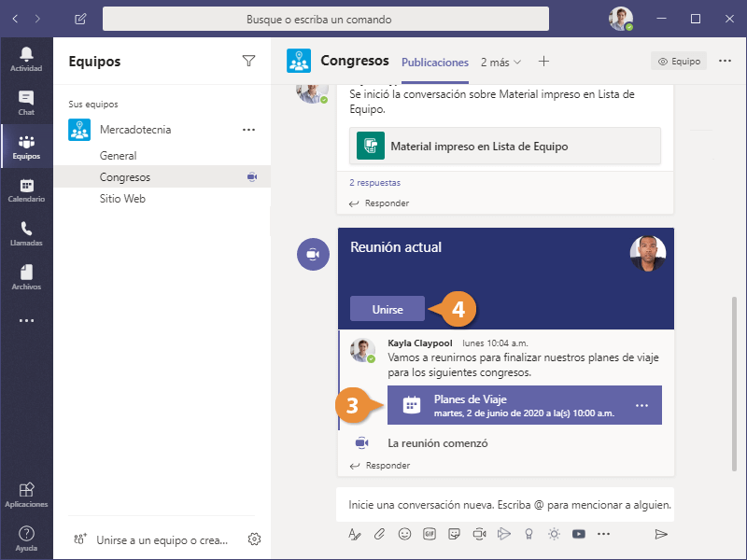Image resolution: width=747 pixels, height=560 pixels.
Task: Click the compose new chat icon
Action: coord(80,19)
